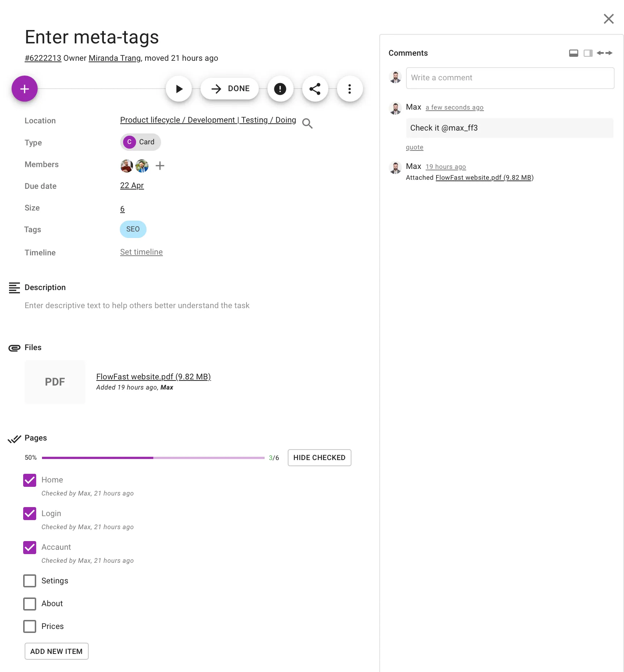Click the purple plus add button
This screenshot has width=624, height=672.
point(25,89)
